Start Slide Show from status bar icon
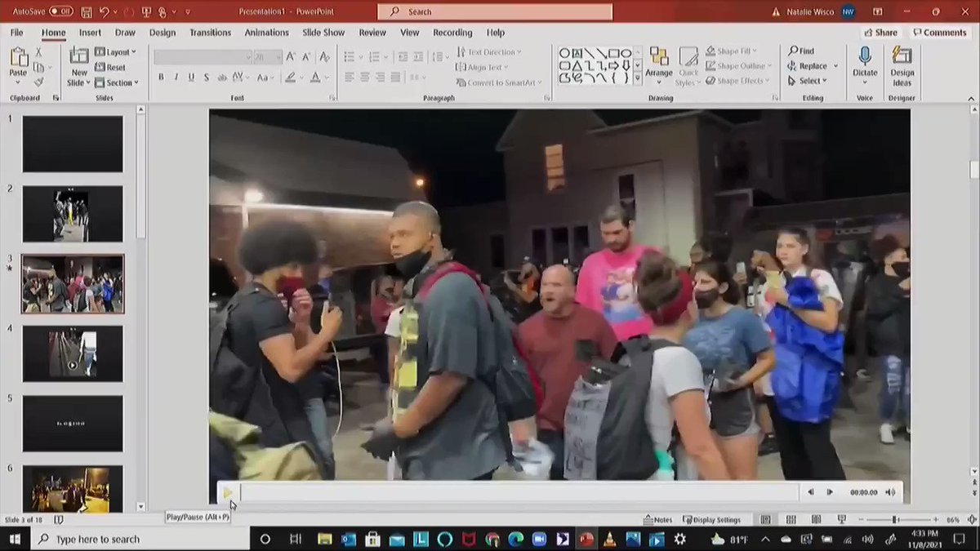980x551 pixels. pyautogui.click(x=840, y=520)
